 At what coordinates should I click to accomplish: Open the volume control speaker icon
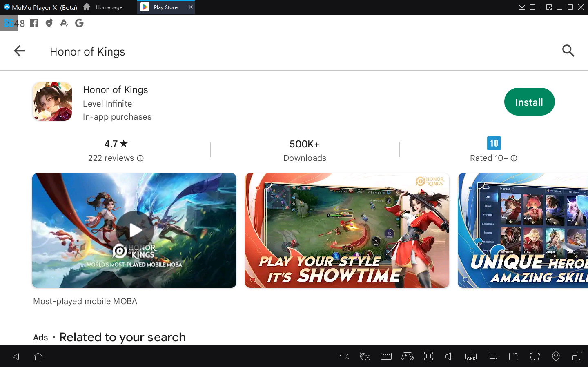point(450,356)
